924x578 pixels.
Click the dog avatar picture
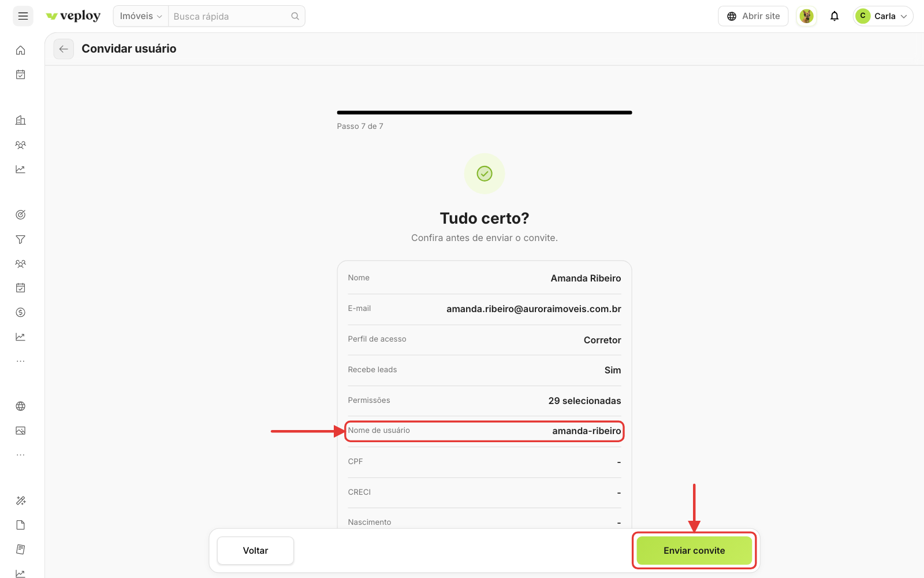[807, 16]
